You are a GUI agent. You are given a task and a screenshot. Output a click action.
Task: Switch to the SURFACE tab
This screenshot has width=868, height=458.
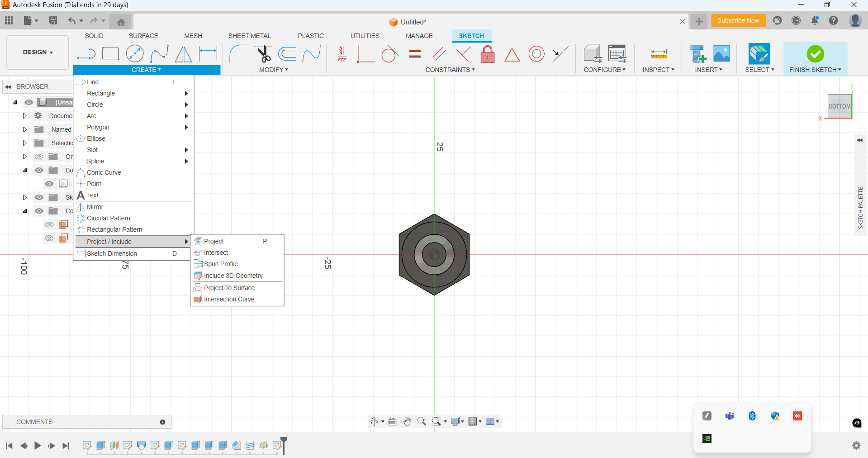click(x=143, y=36)
